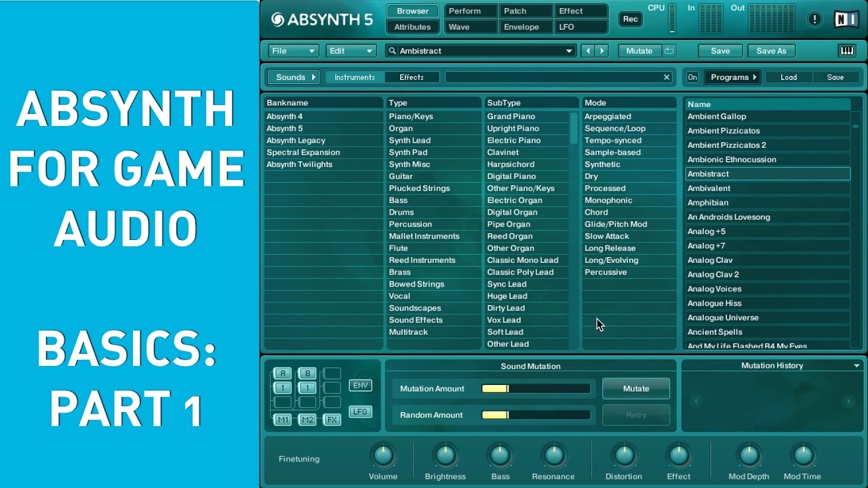The image size is (868, 488).
Task: Select the Effects filter tab
Action: click(412, 77)
